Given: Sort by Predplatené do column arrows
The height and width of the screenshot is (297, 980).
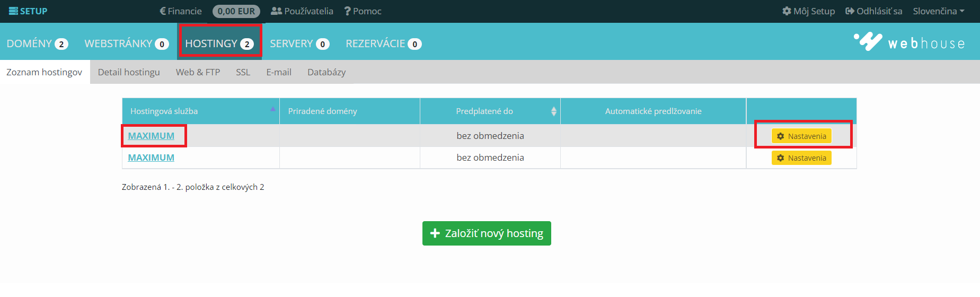Looking at the screenshot, I should [x=553, y=111].
